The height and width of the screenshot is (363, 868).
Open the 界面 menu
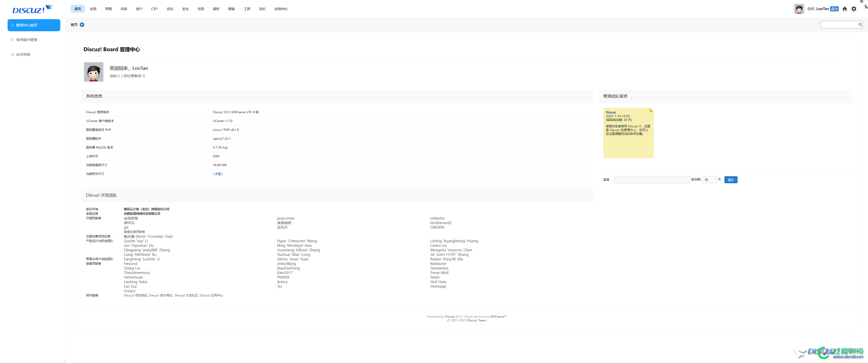pos(108,9)
